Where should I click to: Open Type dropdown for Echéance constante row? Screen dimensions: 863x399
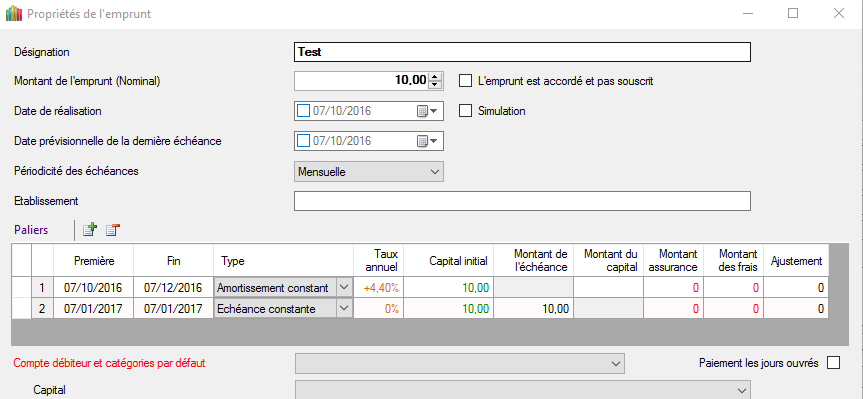(x=344, y=309)
